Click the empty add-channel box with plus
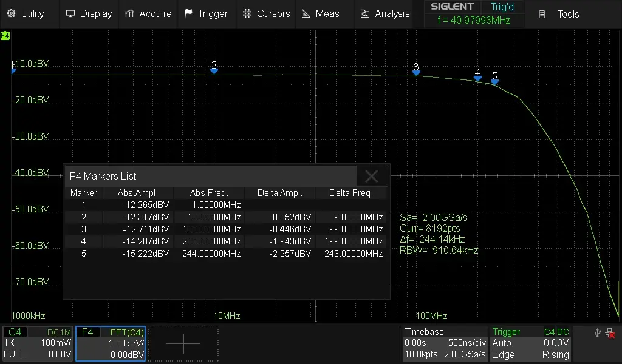The image size is (622, 364). (183, 343)
